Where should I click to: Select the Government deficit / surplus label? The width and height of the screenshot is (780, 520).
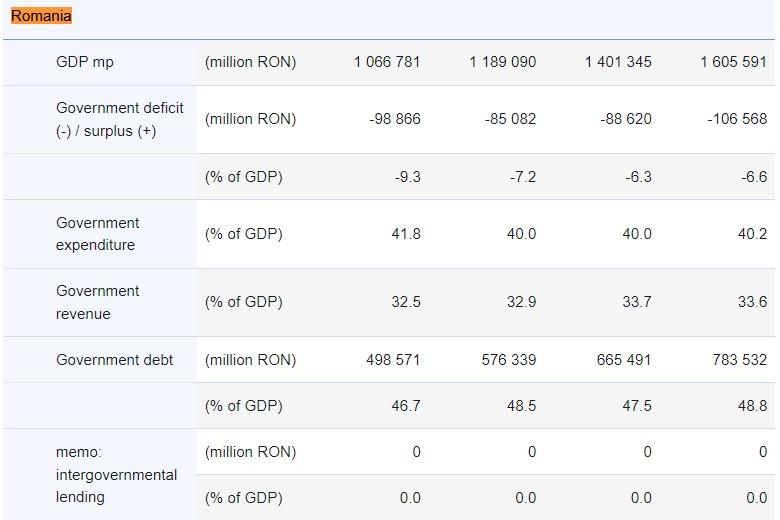tap(120, 119)
